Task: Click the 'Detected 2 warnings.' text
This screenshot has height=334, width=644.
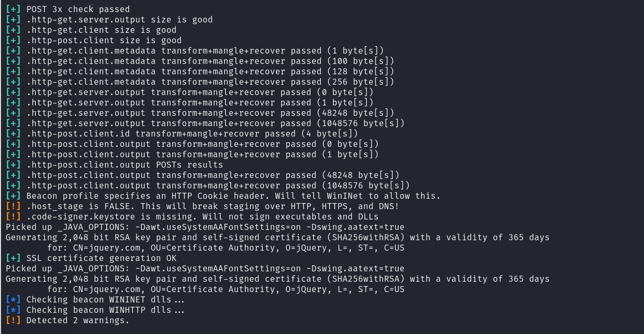Action: pos(78,320)
